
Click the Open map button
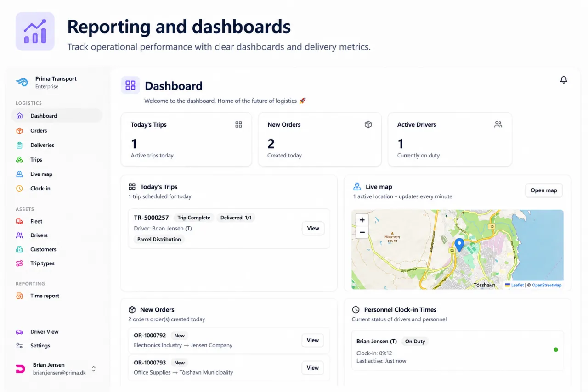[544, 190]
